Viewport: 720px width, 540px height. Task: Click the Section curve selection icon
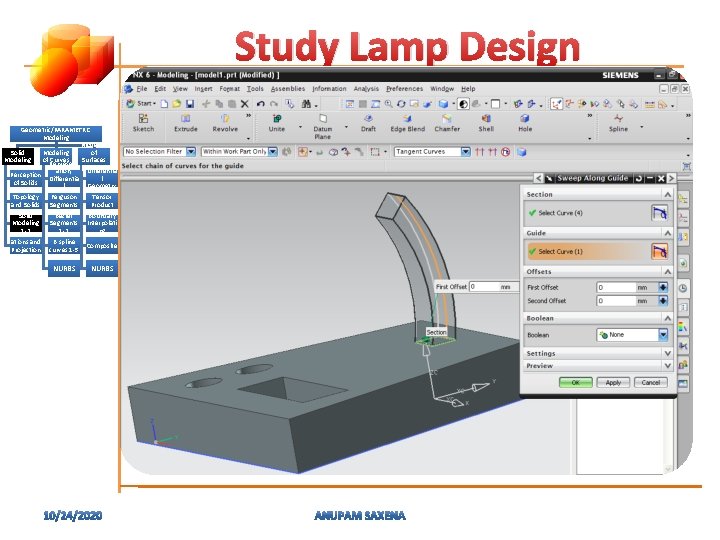(x=659, y=213)
